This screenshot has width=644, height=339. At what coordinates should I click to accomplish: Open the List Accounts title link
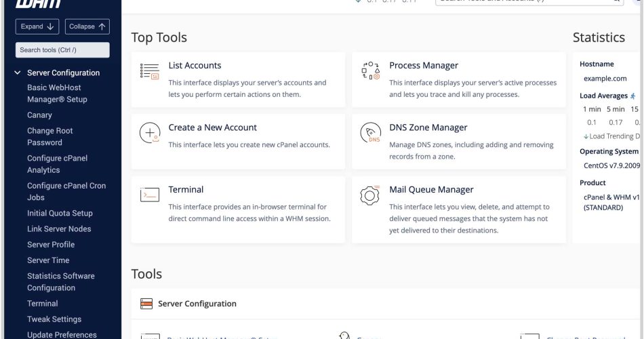click(195, 65)
